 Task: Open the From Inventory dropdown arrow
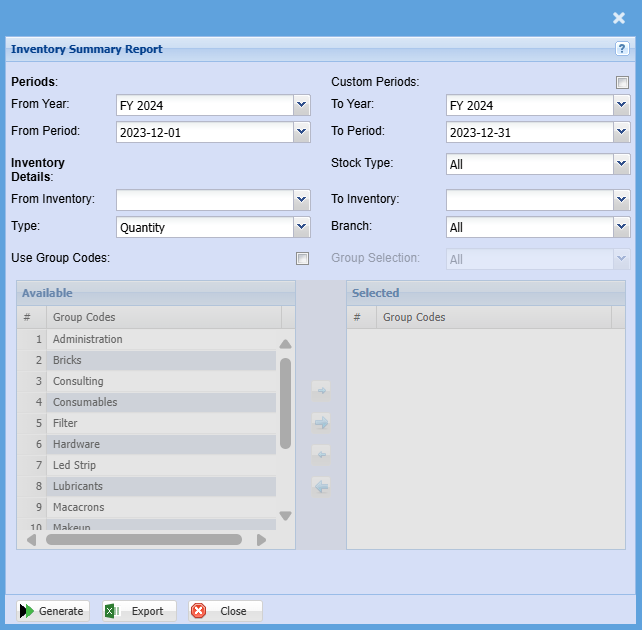(302, 200)
